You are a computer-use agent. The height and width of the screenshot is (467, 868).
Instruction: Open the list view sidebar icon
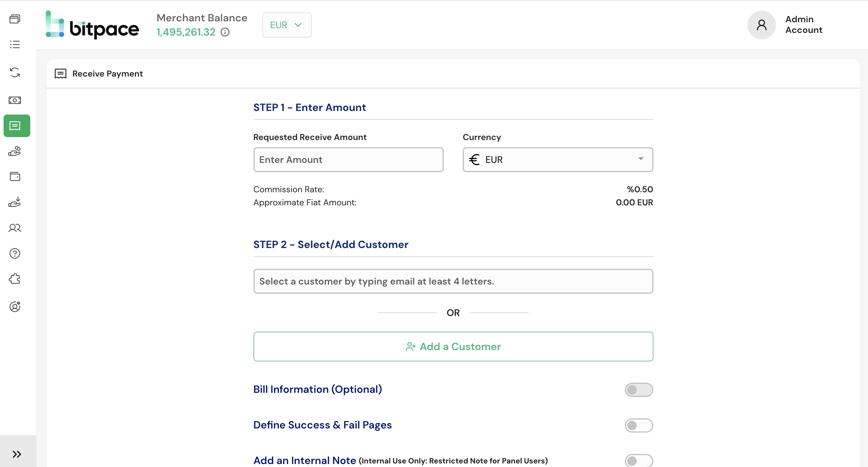click(x=15, y=45)
